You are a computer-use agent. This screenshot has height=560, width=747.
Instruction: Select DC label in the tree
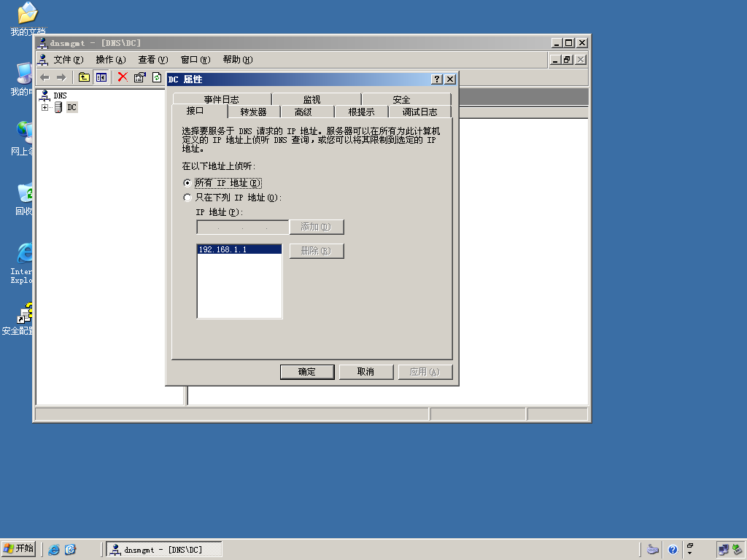[x=72, y=108]
